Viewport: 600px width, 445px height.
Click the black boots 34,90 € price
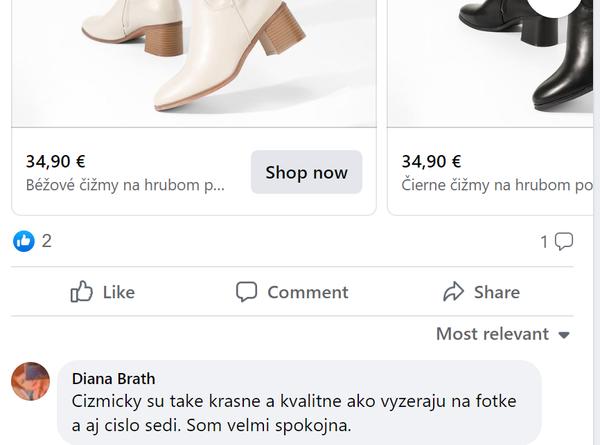click(432, 161)
